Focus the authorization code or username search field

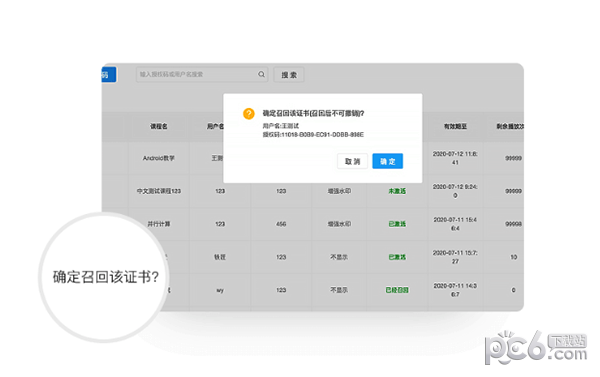point(202,74)
